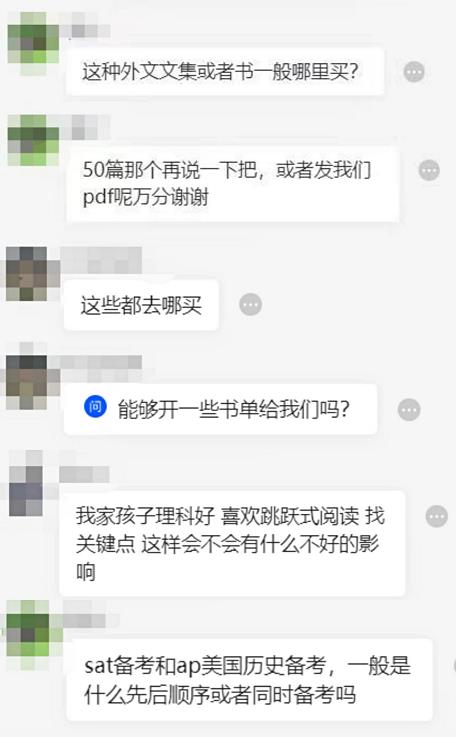Open more options beside 这些都去哪买 message
The width and height of the screenshot is (456, 737).
(250, 305)
